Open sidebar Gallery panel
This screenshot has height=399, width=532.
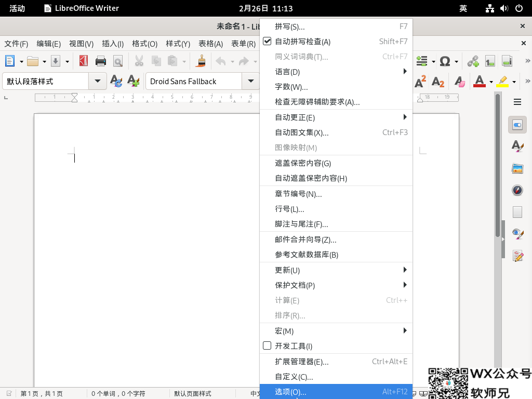click(x=517, y=168)
